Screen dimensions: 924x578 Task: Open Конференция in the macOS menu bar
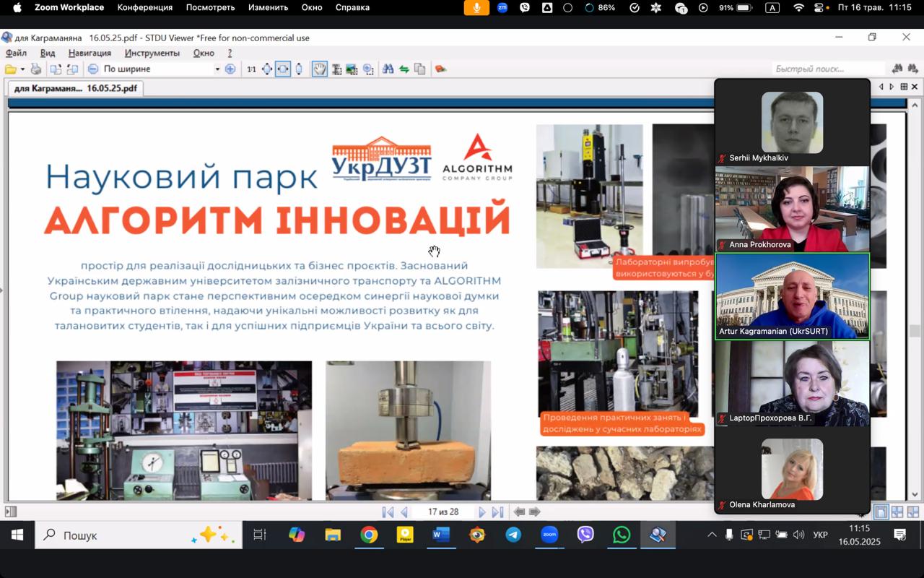pyautogui.click(x=145, y=7)
